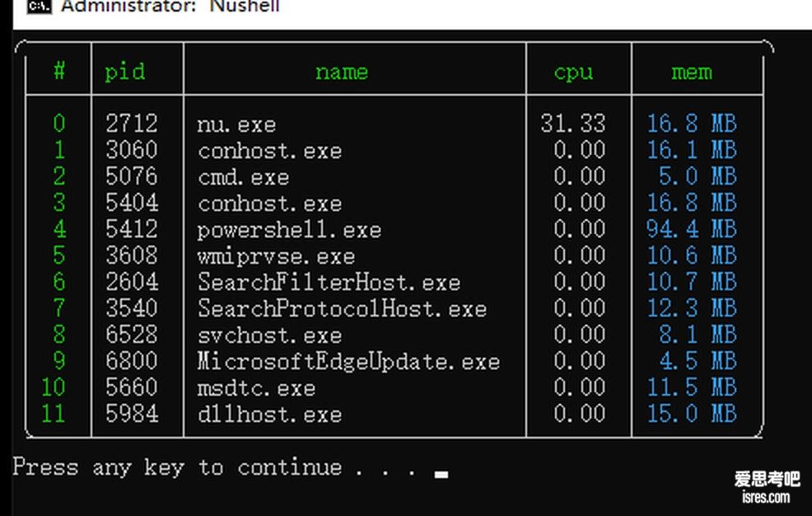Select the SearchProtocolHost.exe process name
Image resolution: width=812 pixels, height=516 pixels.
click(x=343, y=309)
